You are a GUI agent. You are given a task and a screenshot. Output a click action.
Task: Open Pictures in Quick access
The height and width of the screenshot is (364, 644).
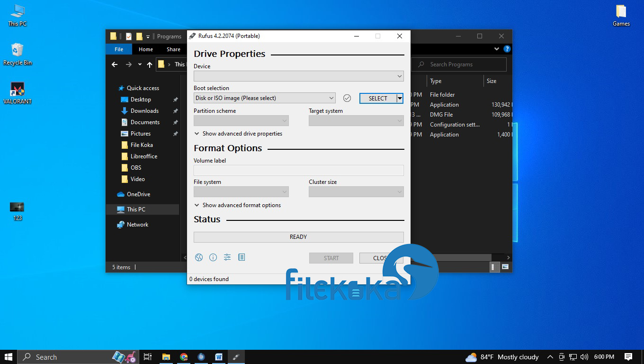(x=140, y=134)
